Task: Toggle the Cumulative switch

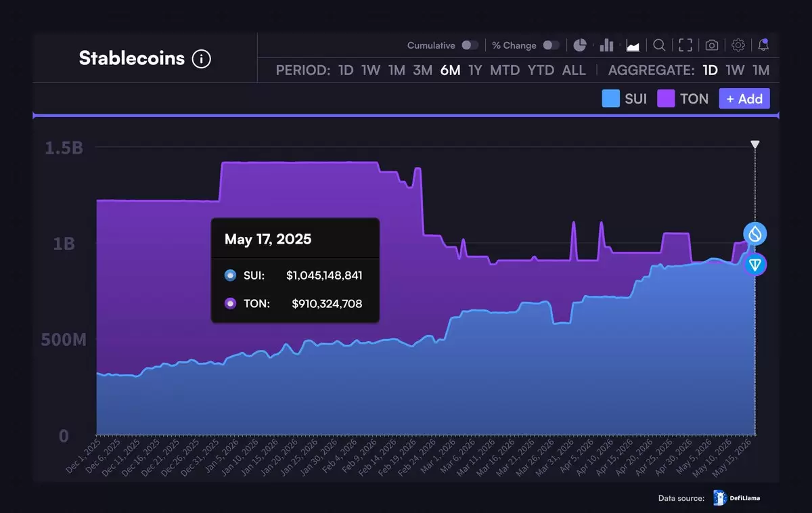Action: 470,45
